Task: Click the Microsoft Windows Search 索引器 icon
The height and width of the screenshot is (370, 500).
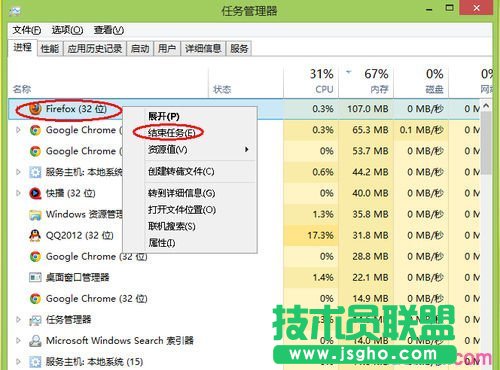Action: pyautogui.click(x=35, y=341)
